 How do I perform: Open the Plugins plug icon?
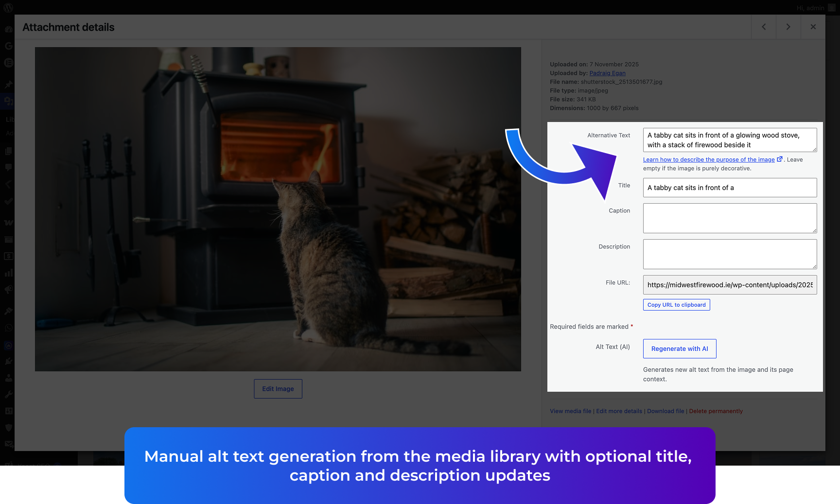[x=8, y=361]
